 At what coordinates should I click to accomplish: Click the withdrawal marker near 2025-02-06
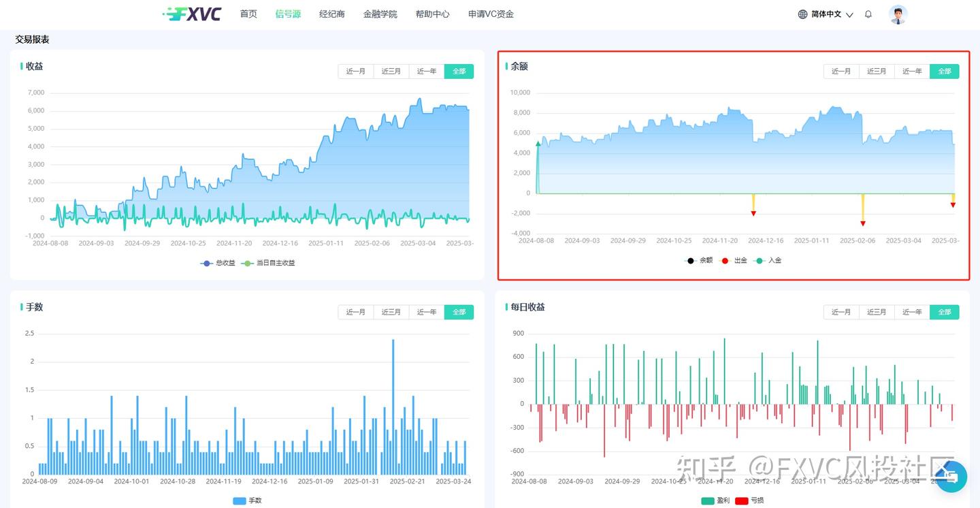863,223
